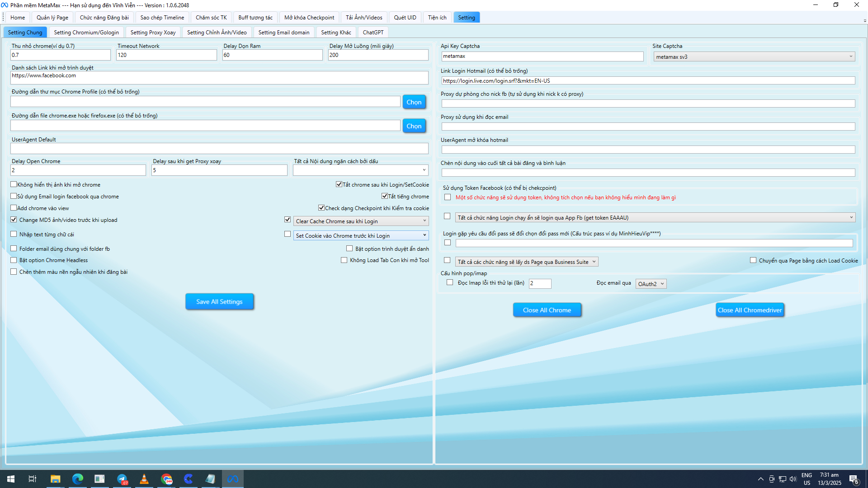Screen dimensions: 868x488
Task: Open the volume control in the tray
Action: 793,479
